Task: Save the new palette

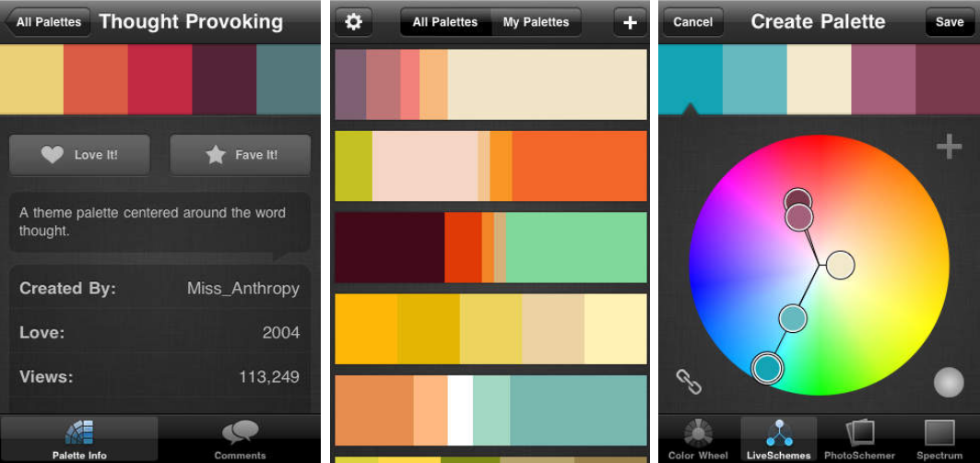Action: [949, 22]
